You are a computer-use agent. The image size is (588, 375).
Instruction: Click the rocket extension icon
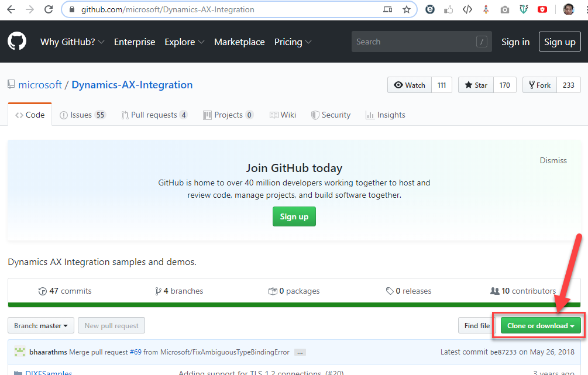(486, 9)
